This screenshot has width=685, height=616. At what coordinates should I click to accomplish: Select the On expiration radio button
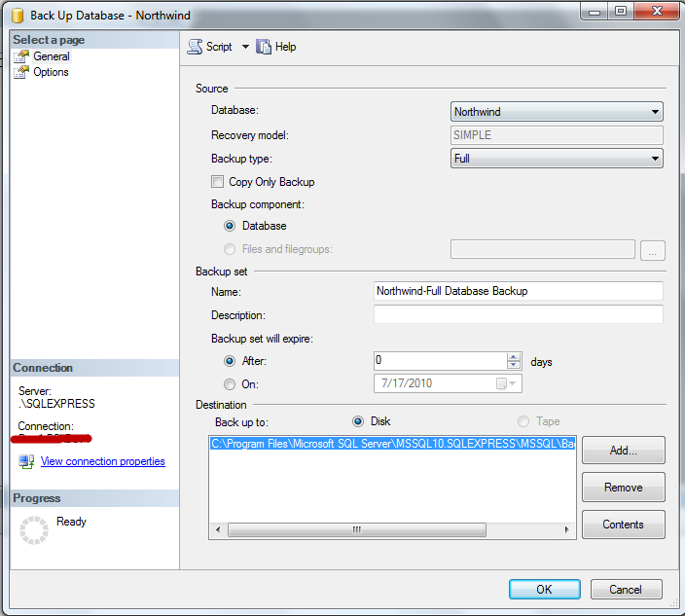pos(230,384)
